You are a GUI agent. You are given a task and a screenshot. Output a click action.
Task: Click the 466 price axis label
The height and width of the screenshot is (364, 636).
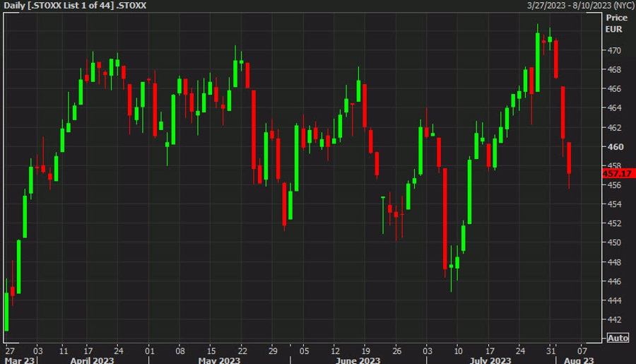[613, 88]
